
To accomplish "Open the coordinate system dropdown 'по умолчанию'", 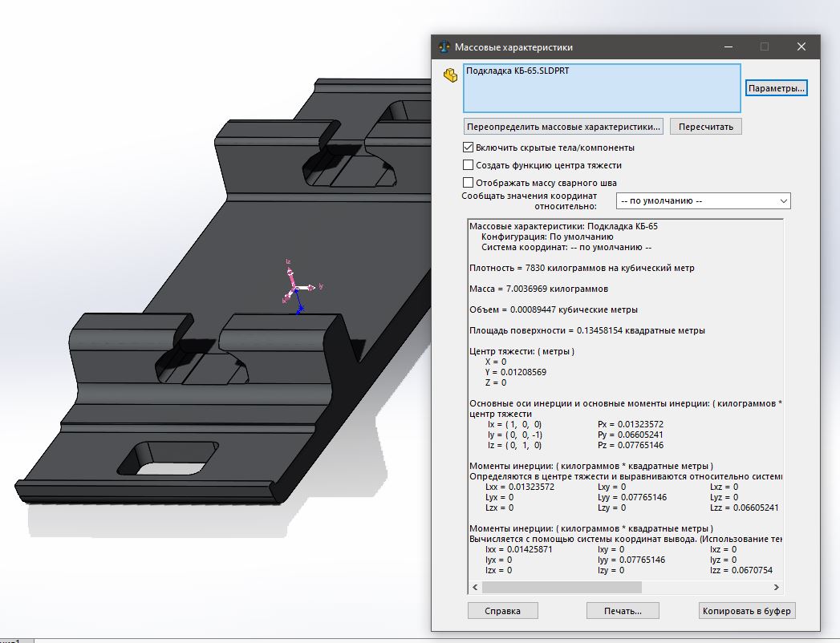I will pyautogui.click(x=703, y=200).
